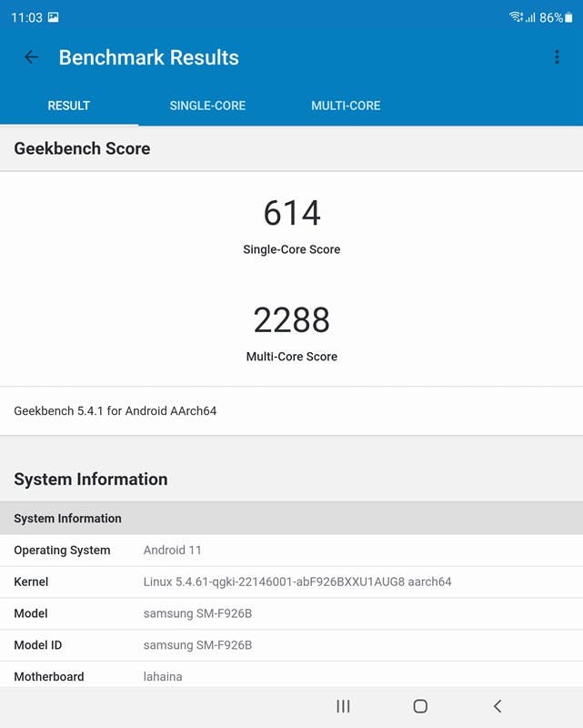Tap the Wi-Fi status icon
Image resolution: width=583 pixels, height=728 pixels.
[x=516, y=17]
